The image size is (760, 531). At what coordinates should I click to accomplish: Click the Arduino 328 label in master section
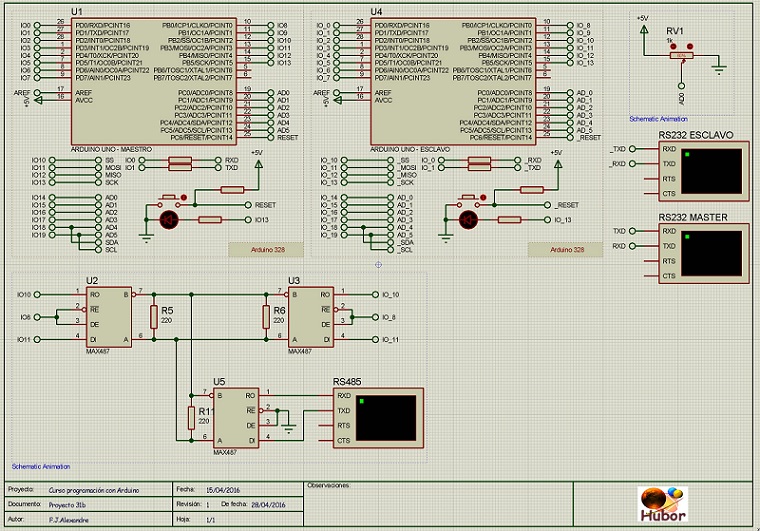click(268, 250)
